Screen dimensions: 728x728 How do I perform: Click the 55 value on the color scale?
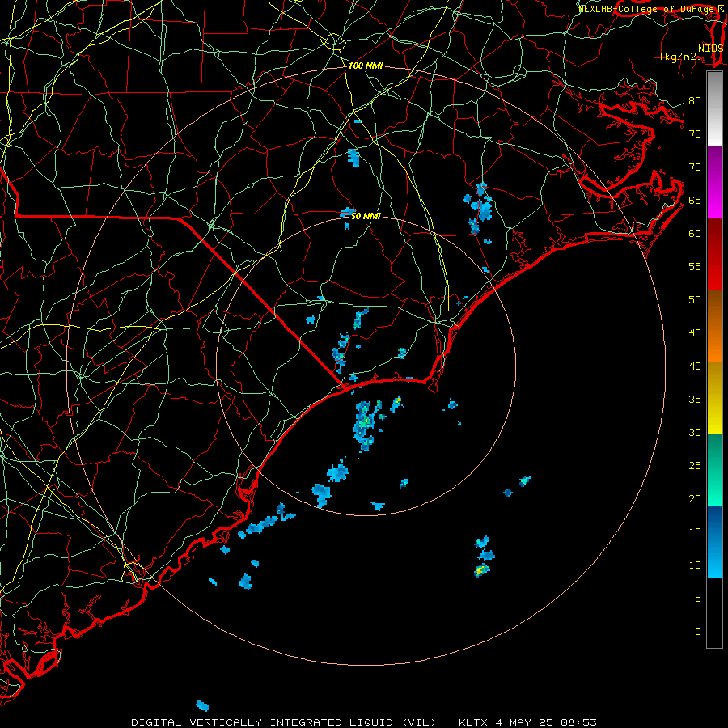(695, 266)
